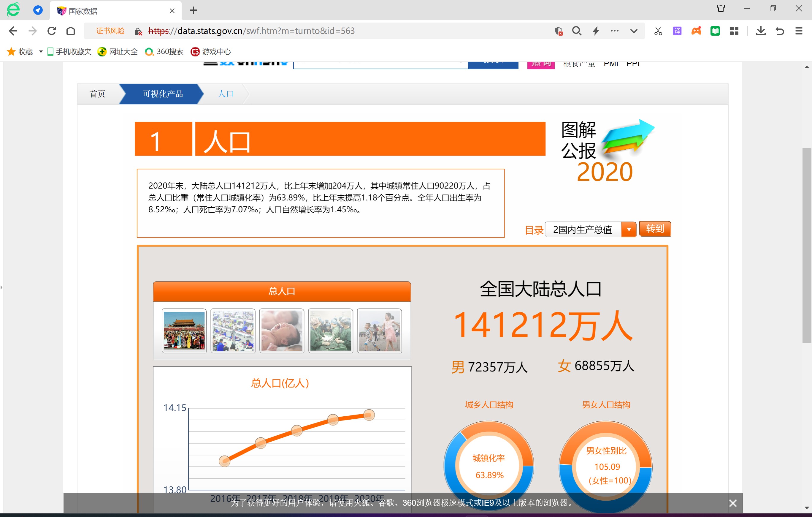Select the 可视化产品 breadcrumb tab

[162, 94]
